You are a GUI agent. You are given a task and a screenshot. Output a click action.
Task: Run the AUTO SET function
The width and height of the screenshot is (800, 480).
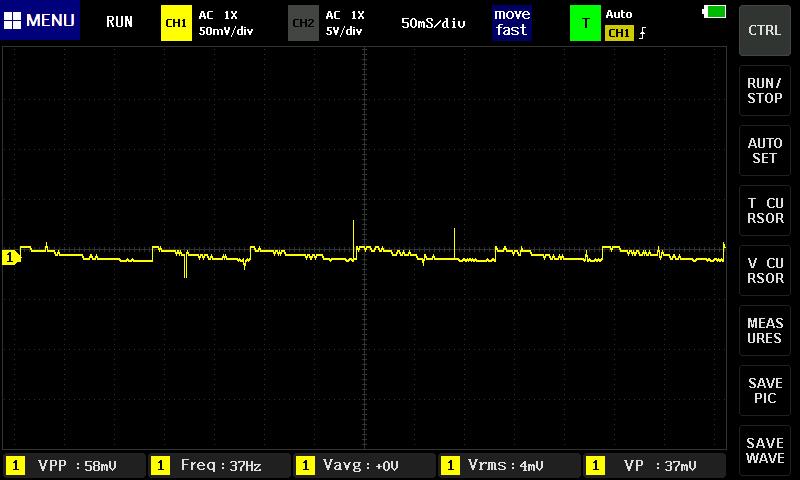764,150
